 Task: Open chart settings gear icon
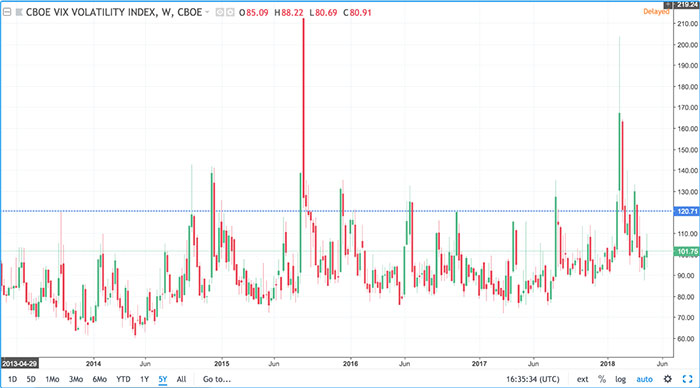coord(668,379)
